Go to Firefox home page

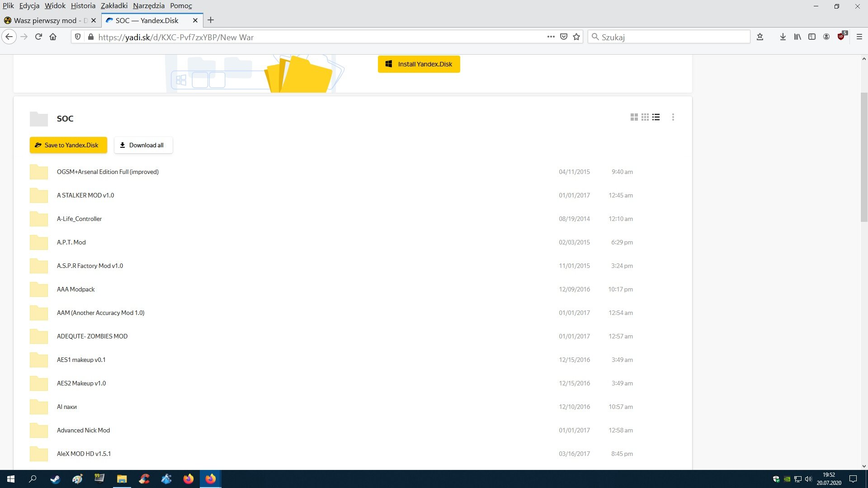53,37
